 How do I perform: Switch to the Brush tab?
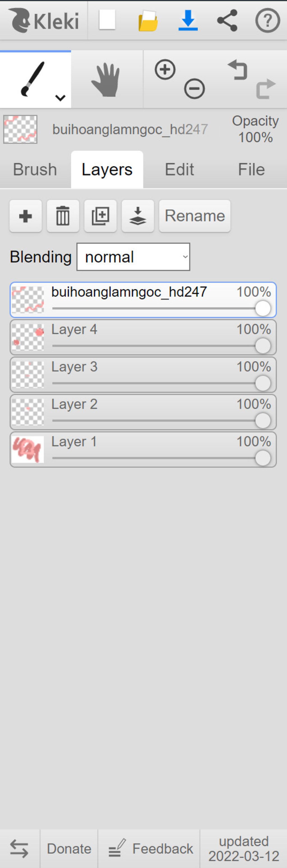tap(35, 170)
